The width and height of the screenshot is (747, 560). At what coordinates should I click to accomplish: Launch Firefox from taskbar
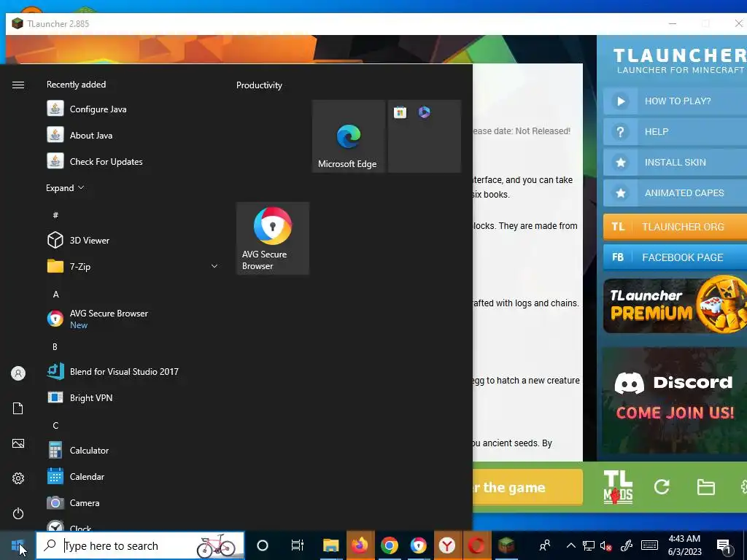(360, 545)
